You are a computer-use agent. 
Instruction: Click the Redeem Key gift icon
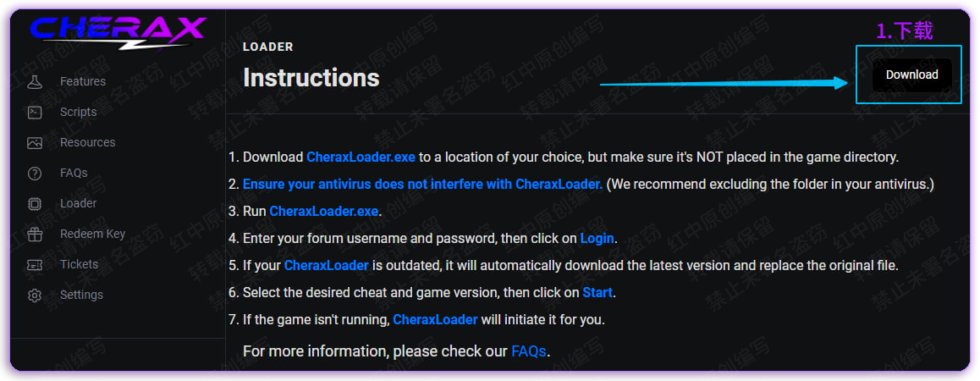pos(35,235)
